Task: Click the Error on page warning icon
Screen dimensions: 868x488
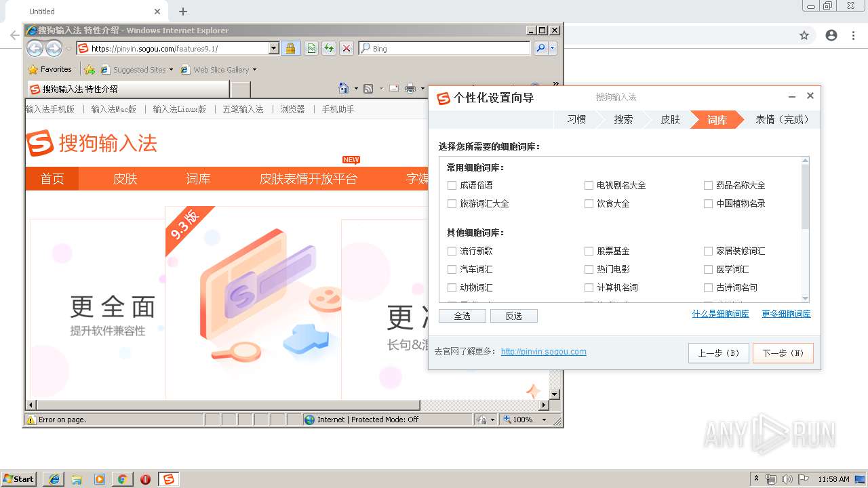Action: tap(31, 420)
